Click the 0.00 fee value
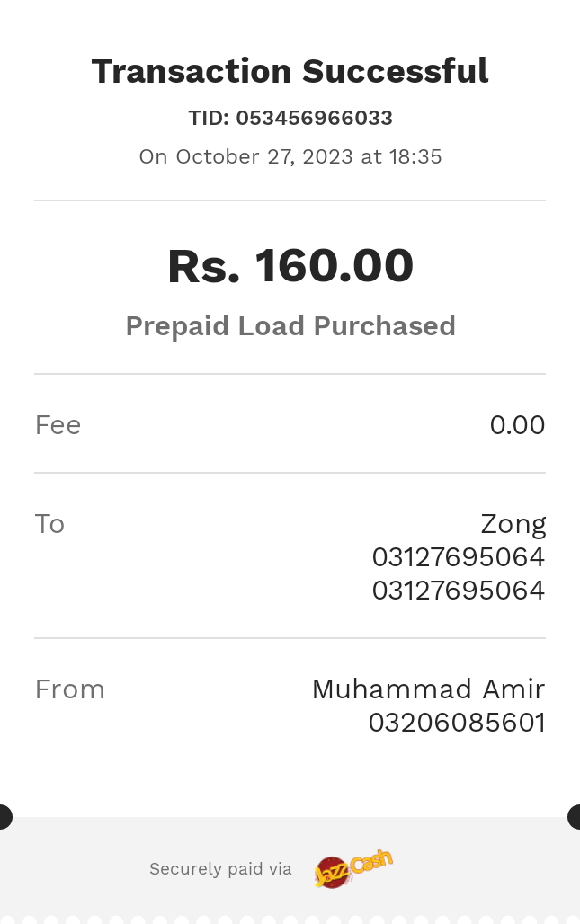This screenshot has width=580, height=924. coord(517,425)
